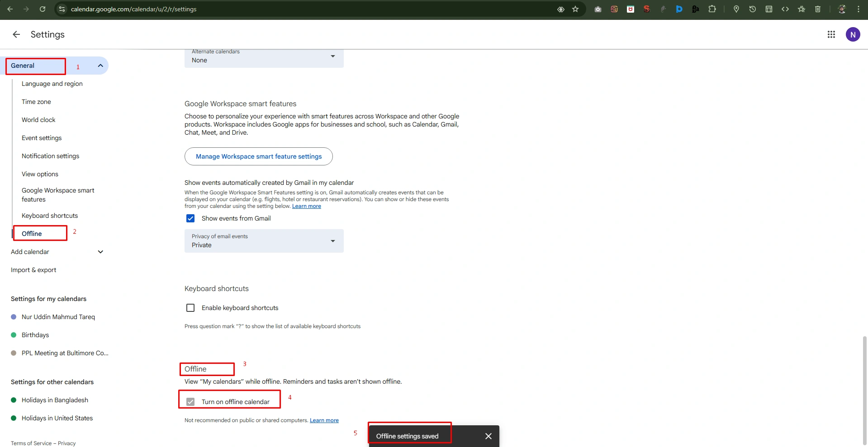
Task: Open the Extensions puzzle icon
Action: coord(712,9)
